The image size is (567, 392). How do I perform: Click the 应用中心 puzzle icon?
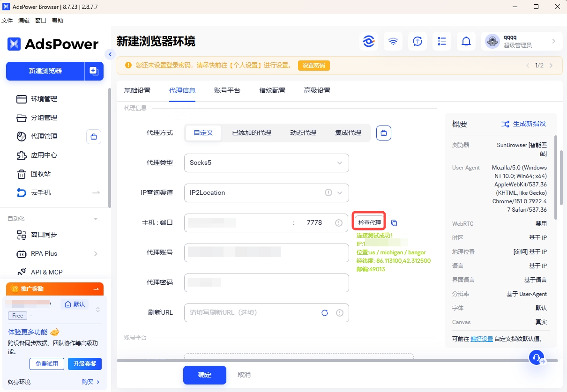(21, 155)
